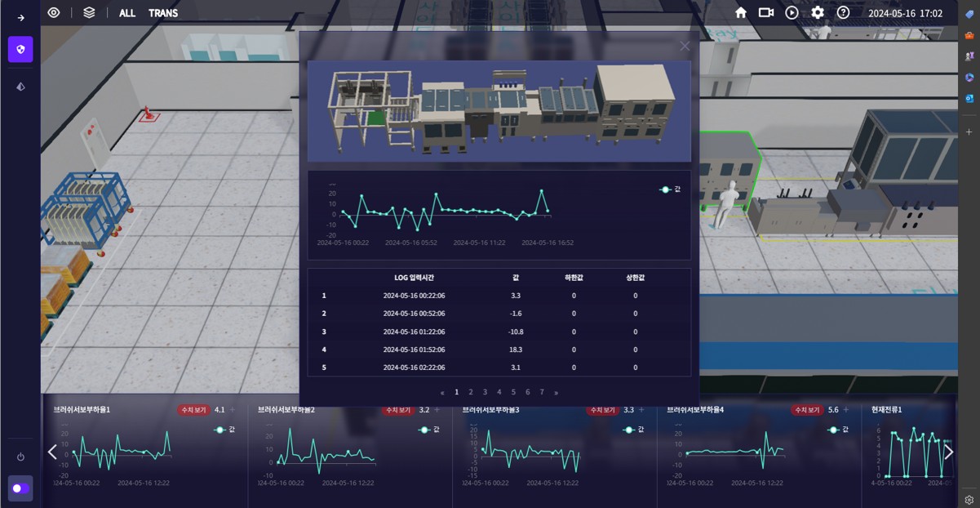The width and height of the screenshot is (980, 508).
Task: Open the Outlook icon in browser sidebar
Action: (x=969, y=98)
